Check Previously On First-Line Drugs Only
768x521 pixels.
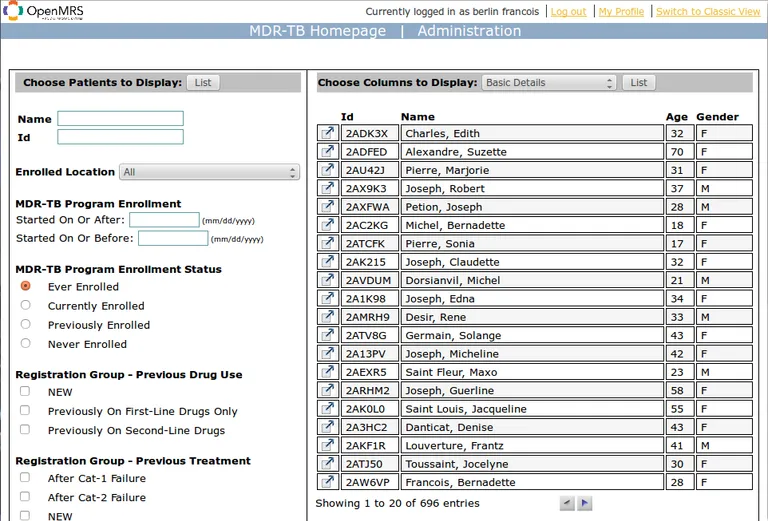coord(25,411)
